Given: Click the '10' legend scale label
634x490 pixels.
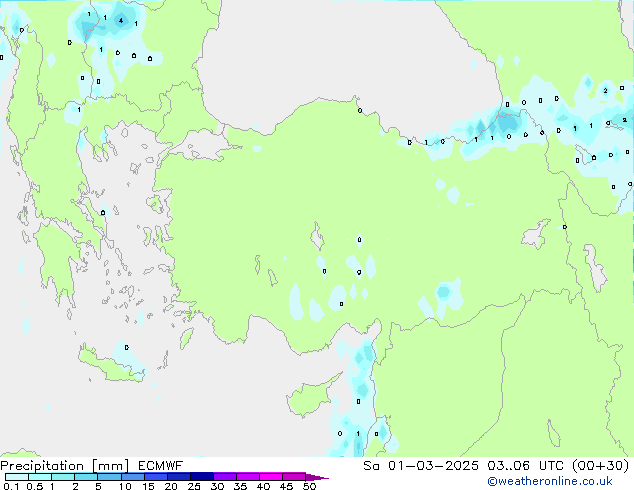Looking at the screenshot, I should click(x=125, y=486).
